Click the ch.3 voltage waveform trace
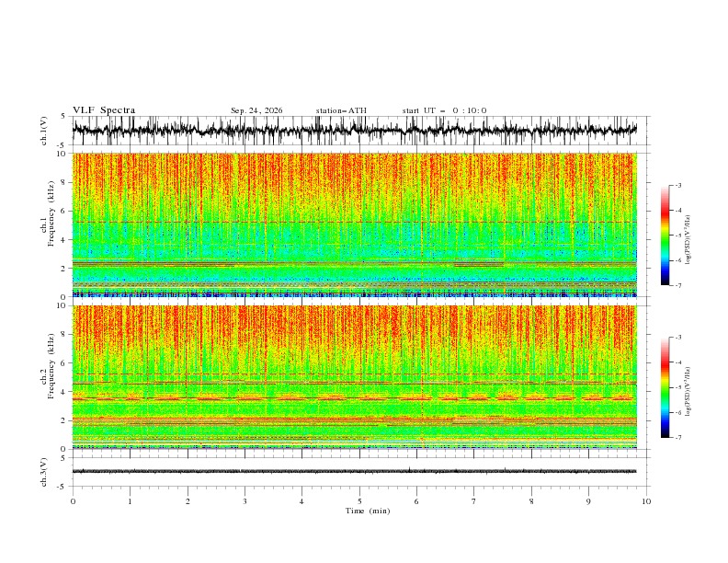Image resolution: width=728 pixels, height=563 pixels. pyautogui.click(x=354, y=471)
